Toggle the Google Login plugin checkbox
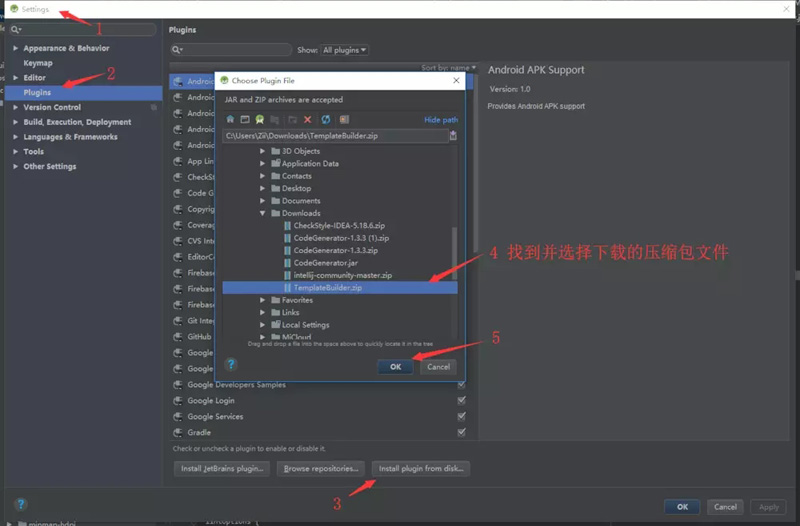Screen dimensions: 800x526 [x=461, y=400]
